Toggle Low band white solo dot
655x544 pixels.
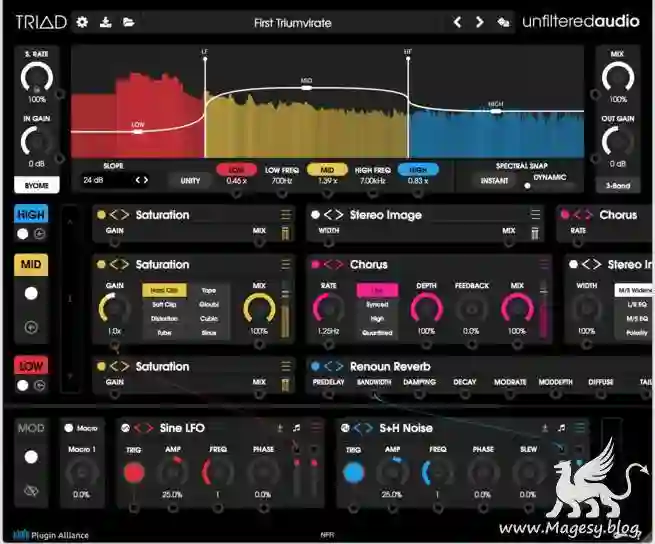click(x=23, y=386)
